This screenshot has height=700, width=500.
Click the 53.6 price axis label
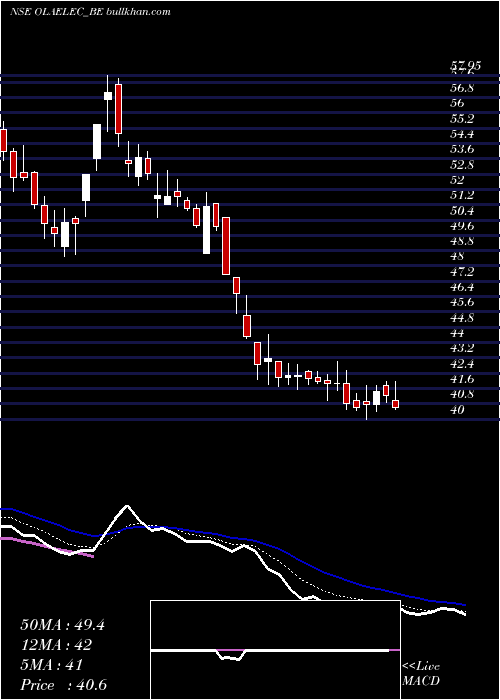pos(462,149)
